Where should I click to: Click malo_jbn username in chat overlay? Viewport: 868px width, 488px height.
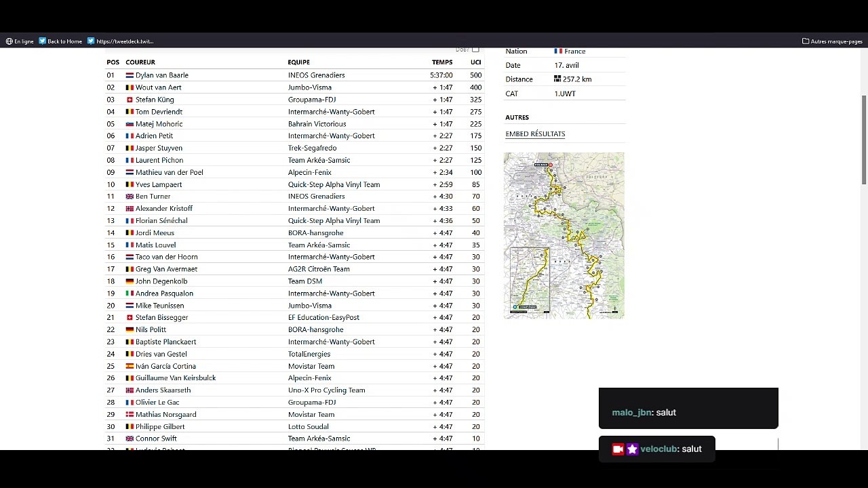631,413
